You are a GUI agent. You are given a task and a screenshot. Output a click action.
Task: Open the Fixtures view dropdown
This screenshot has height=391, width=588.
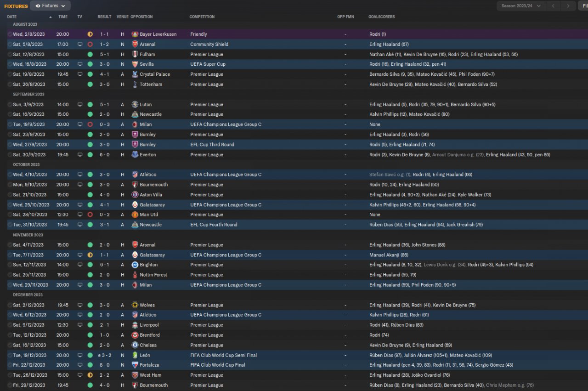50,6
